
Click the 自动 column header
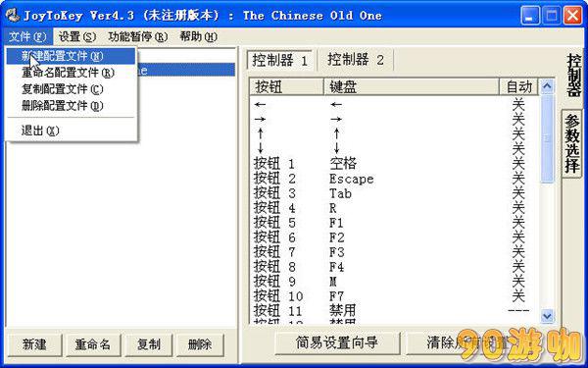[519, 86]
